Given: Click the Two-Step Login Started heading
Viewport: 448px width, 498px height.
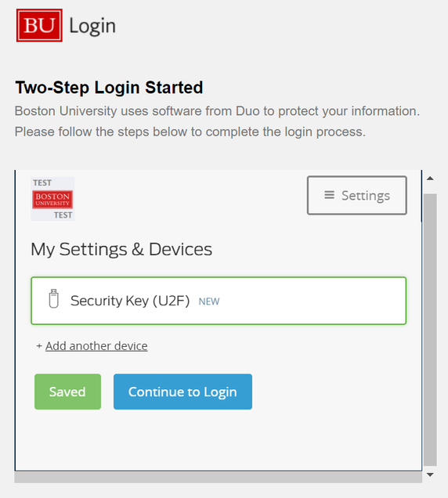Looking at the screenshot, I should [x=109, y=88].
